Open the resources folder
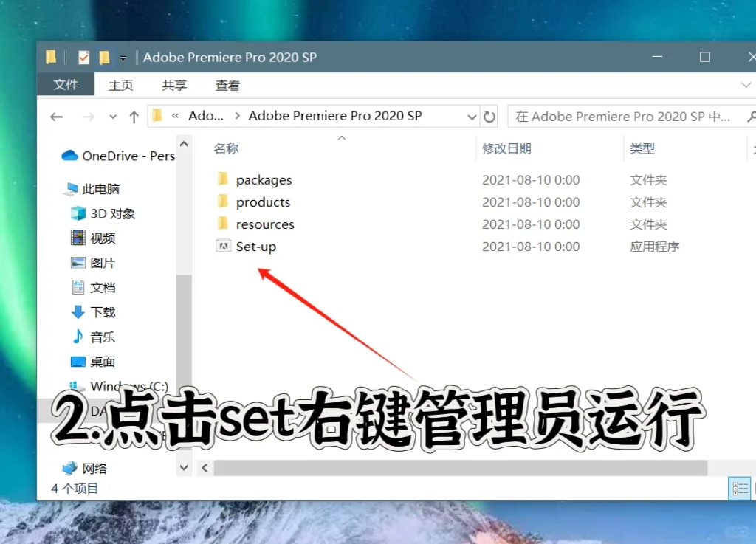The image size is (756, 544). (x=264, y=224)
